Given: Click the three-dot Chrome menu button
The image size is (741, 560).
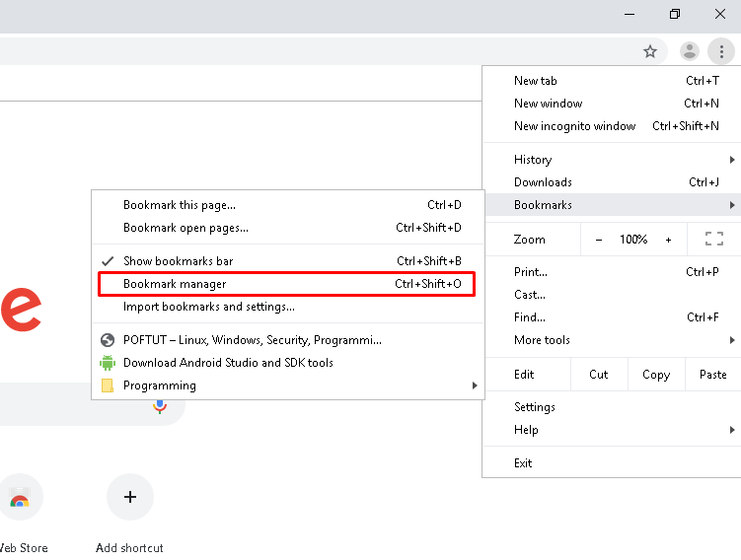Looking at the screenshot, I should (x=720, y=51).
